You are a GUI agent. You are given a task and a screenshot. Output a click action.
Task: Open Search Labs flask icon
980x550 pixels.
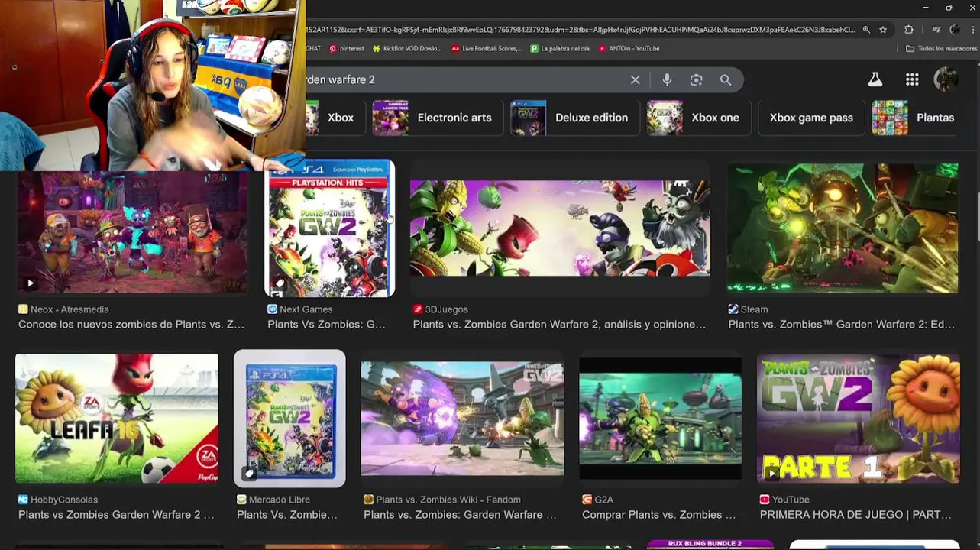point(875,79)
